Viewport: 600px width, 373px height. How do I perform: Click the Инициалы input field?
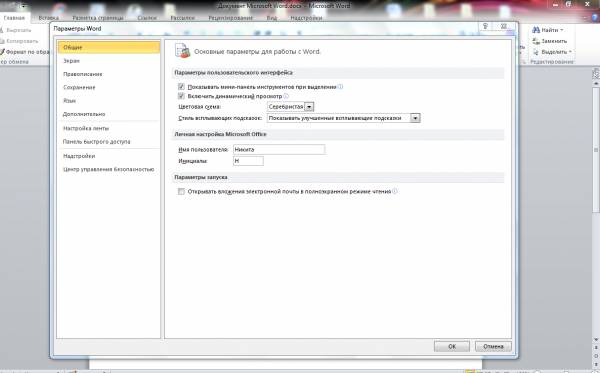point(248,161)
